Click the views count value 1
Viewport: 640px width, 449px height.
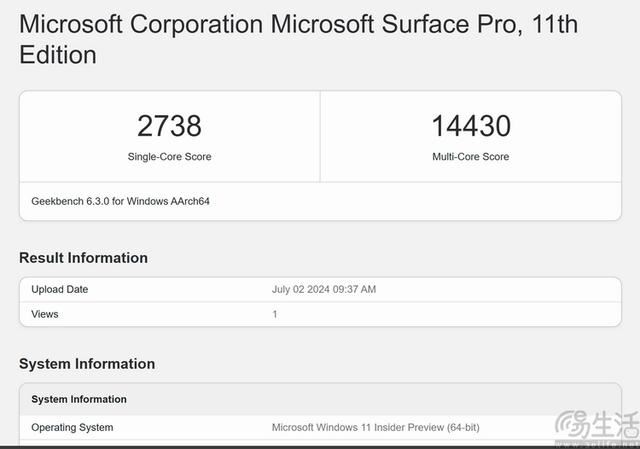coord(275,314)
